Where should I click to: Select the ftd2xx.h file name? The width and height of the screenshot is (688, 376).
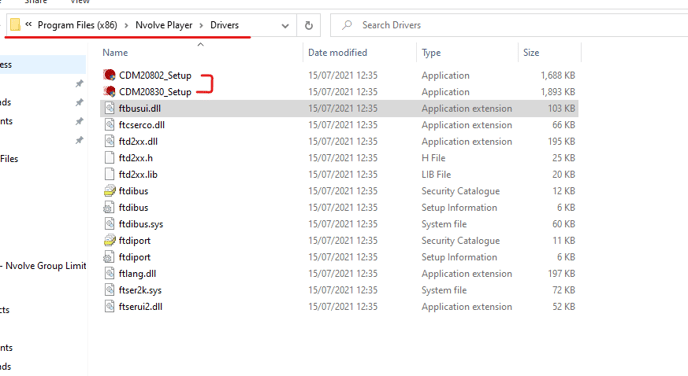[136, 158]
